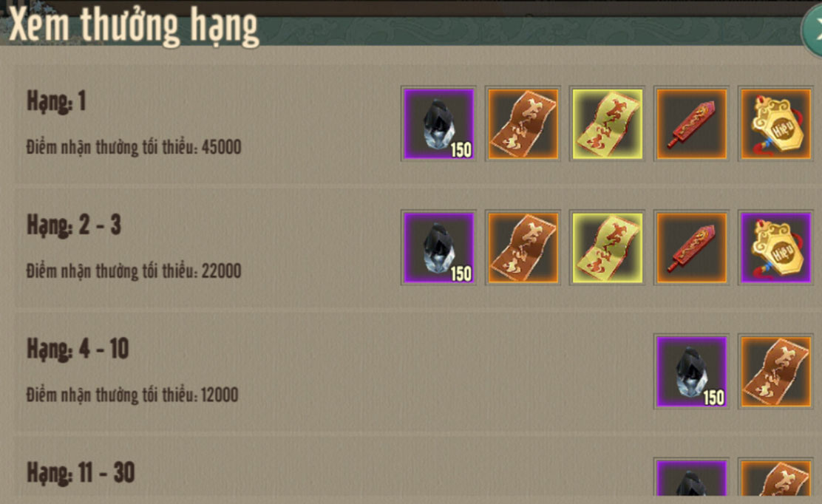Screen dimensions: 822x504
Task: Tap the yellow scroll reward for Hạng 1
Action: pos(607,123)
